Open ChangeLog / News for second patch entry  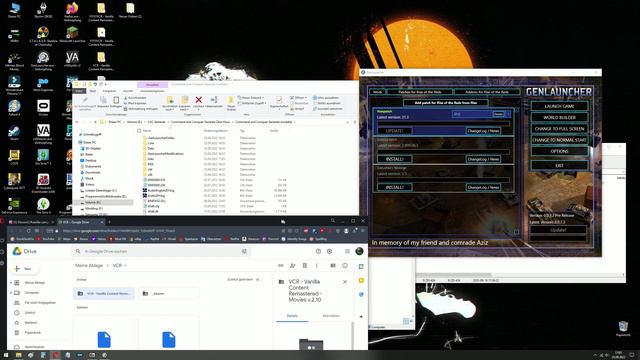point(483,159)
